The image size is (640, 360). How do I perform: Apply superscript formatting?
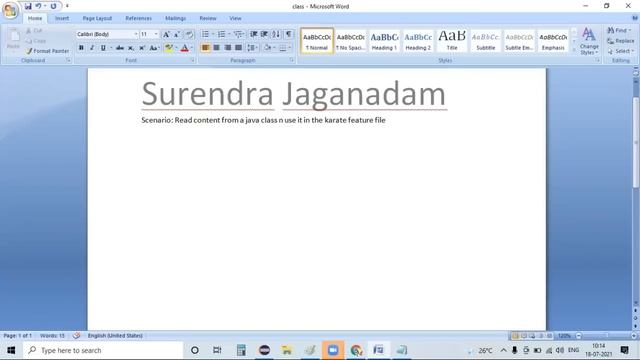pyautogui.click(x=142, y=48)
